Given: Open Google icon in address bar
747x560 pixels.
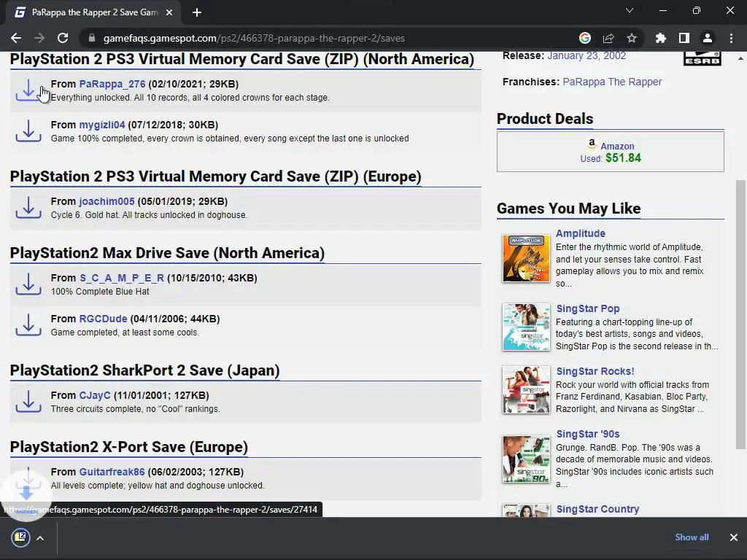Looking at the screenshot, I should (x=585, y=38).
